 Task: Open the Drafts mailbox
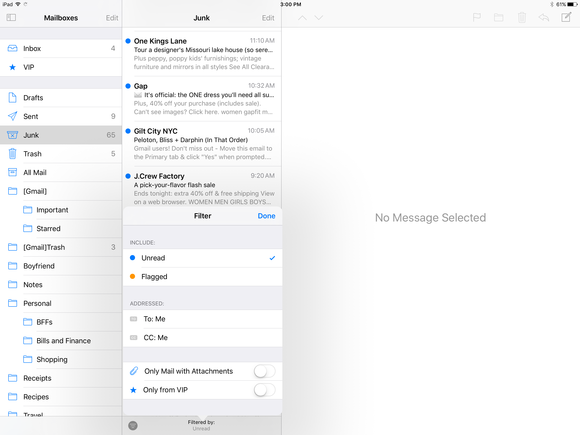pos(61,98)
